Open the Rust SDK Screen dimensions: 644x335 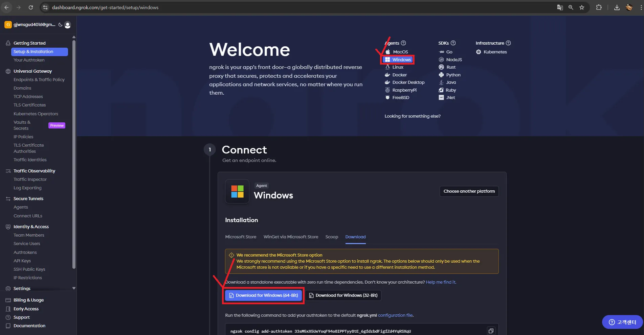click(447, 67)
